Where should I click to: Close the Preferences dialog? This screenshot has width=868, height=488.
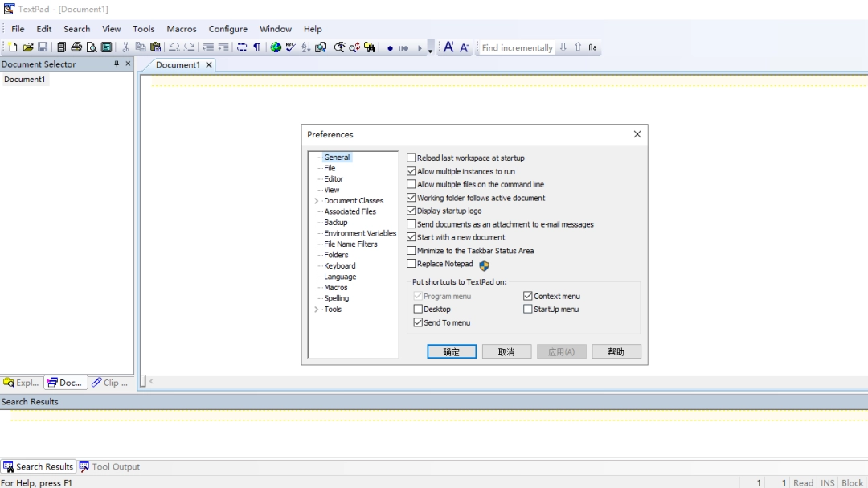(637, 134)
